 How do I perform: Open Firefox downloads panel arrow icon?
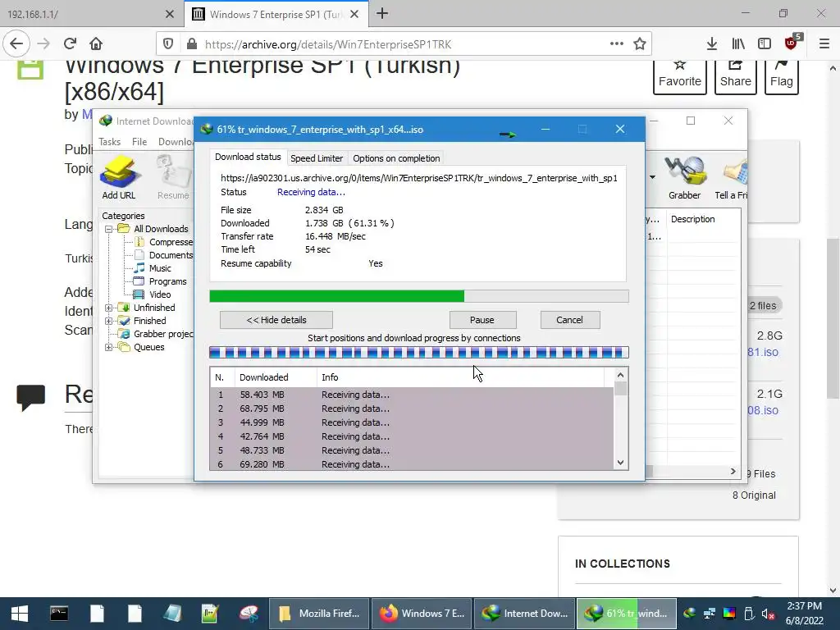click(x=711, y=44)
